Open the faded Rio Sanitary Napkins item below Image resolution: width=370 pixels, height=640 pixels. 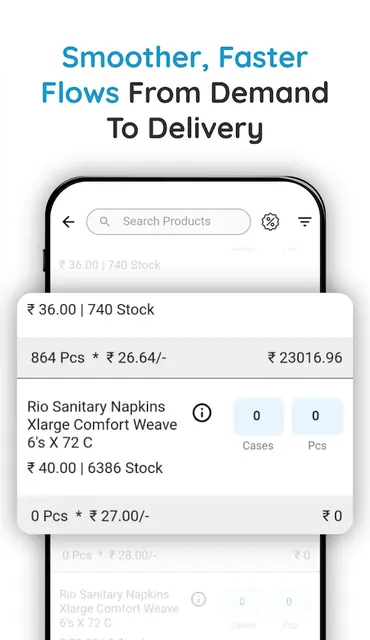[119, 608]
